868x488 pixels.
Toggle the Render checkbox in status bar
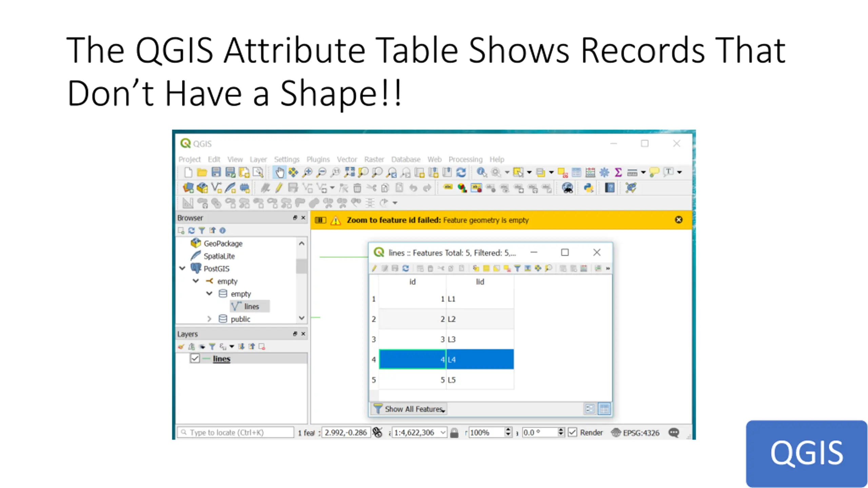(x=572, y=432)
